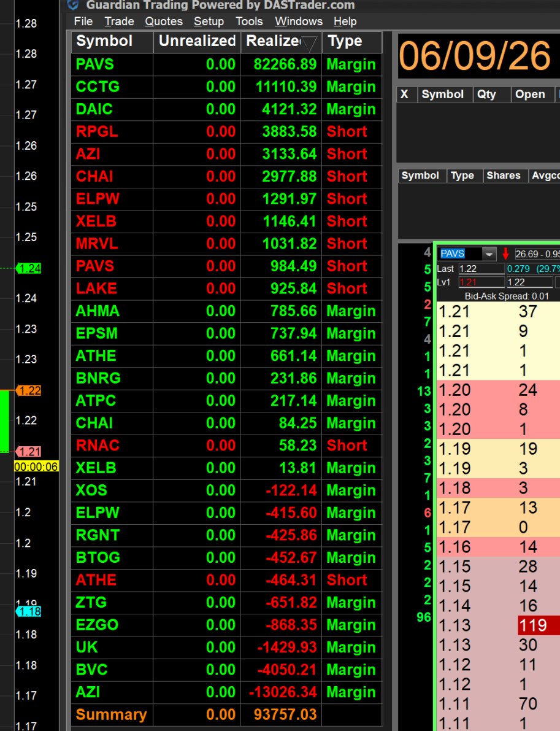The height and width of the screenshot is (731, 560).
Task: Click the green 1.24 chart price marker
Action: (28, 268)
